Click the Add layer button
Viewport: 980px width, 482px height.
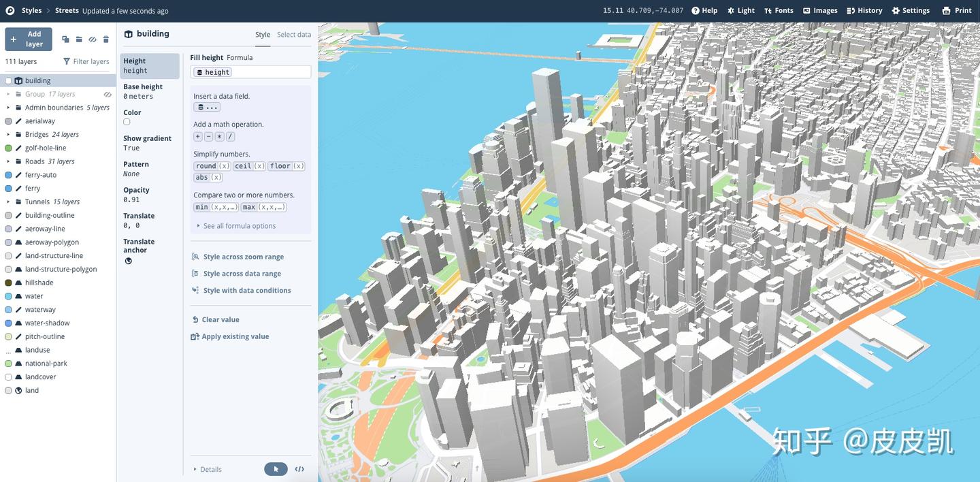pos(28,37)
